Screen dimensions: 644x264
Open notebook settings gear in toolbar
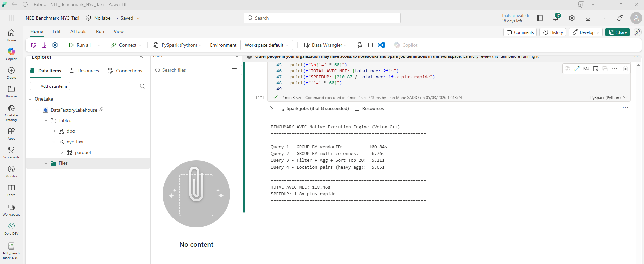55,45
